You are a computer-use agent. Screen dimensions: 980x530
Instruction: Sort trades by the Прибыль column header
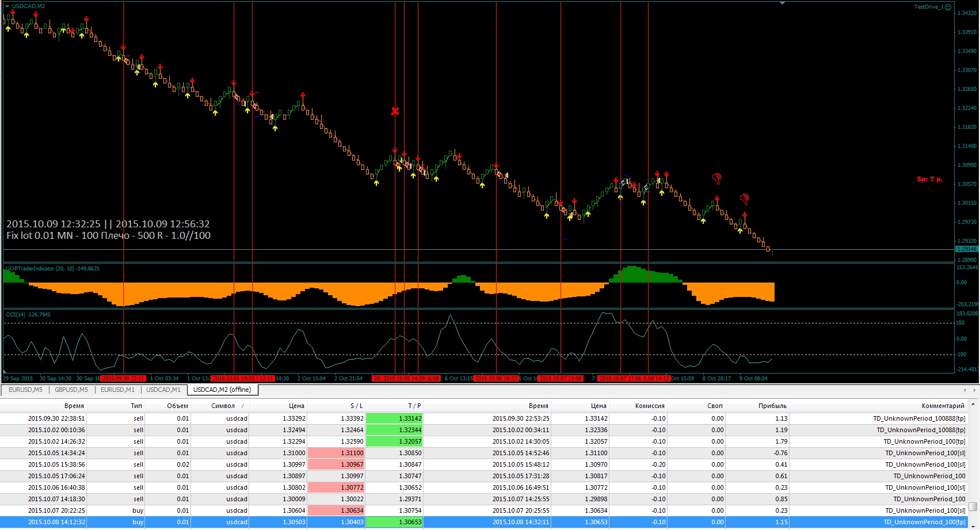[772, 406]
